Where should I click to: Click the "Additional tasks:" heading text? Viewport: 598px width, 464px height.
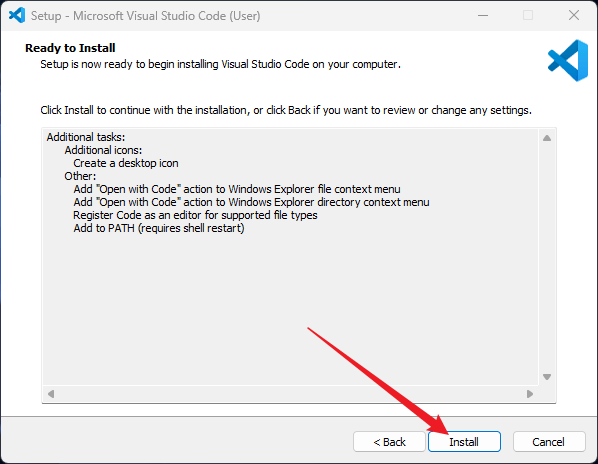pos(86,137)
